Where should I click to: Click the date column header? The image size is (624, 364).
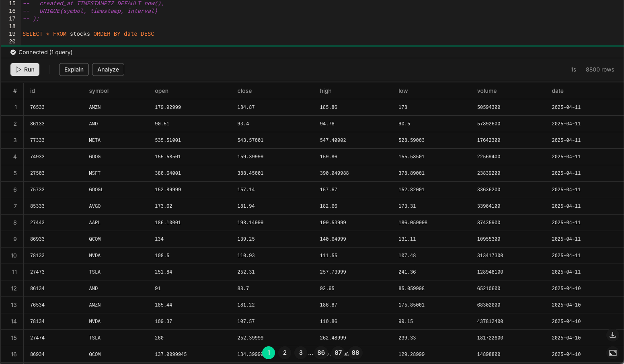click(558, 91)
